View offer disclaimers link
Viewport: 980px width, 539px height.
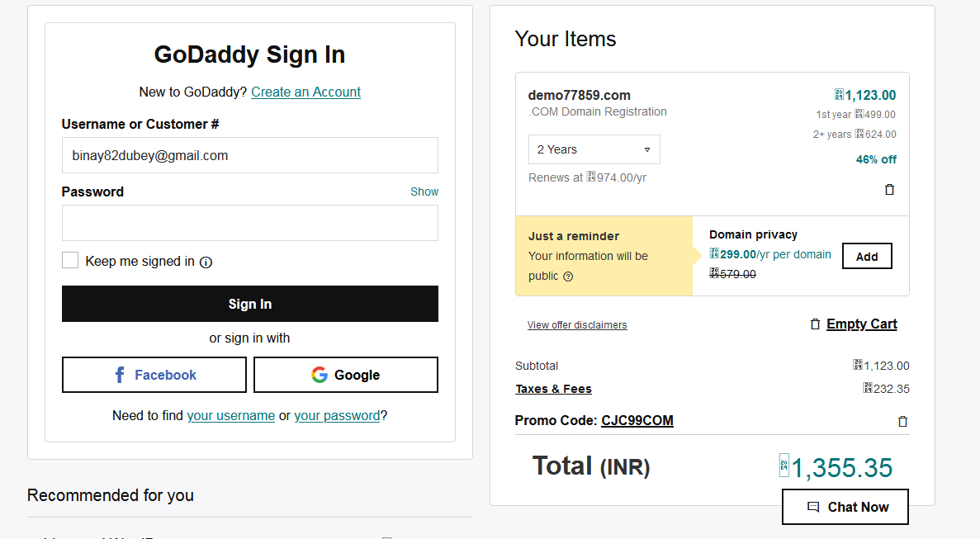tap(577, 325)
